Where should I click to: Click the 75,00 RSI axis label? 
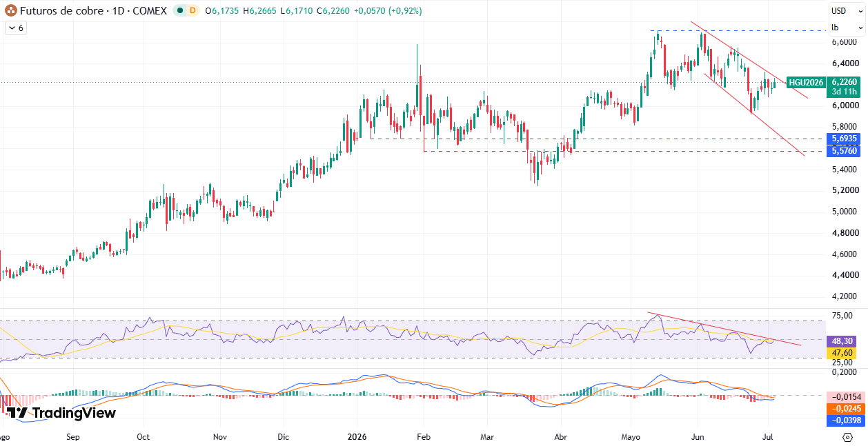point(843,316)
